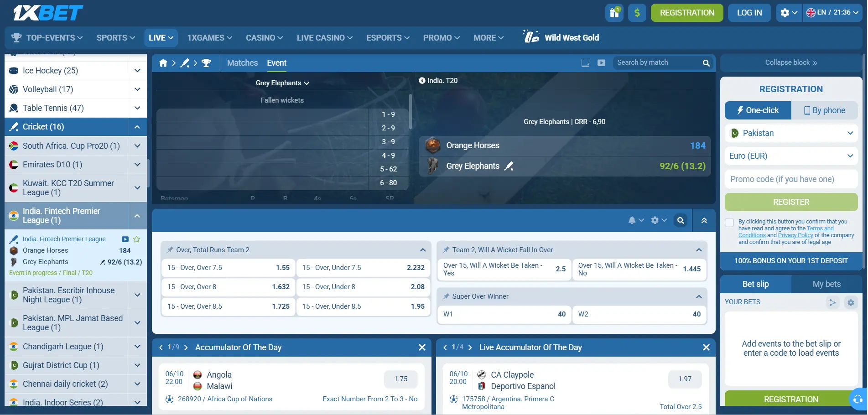Search markets with the magnifier button
Viewport: 868px width, 415px height.
point(681,220)
